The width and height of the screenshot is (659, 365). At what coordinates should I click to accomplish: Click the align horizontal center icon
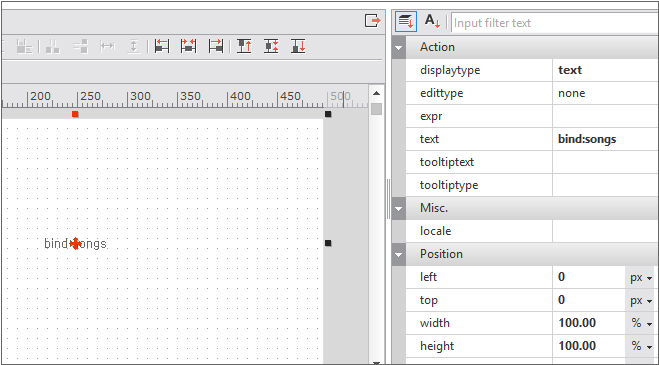coord(188,46)
